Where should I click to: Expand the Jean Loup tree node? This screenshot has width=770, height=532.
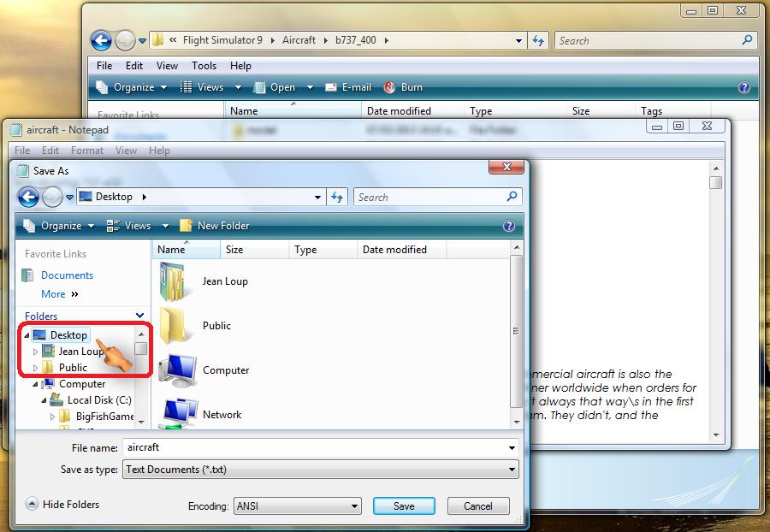(x=35, y=352)
